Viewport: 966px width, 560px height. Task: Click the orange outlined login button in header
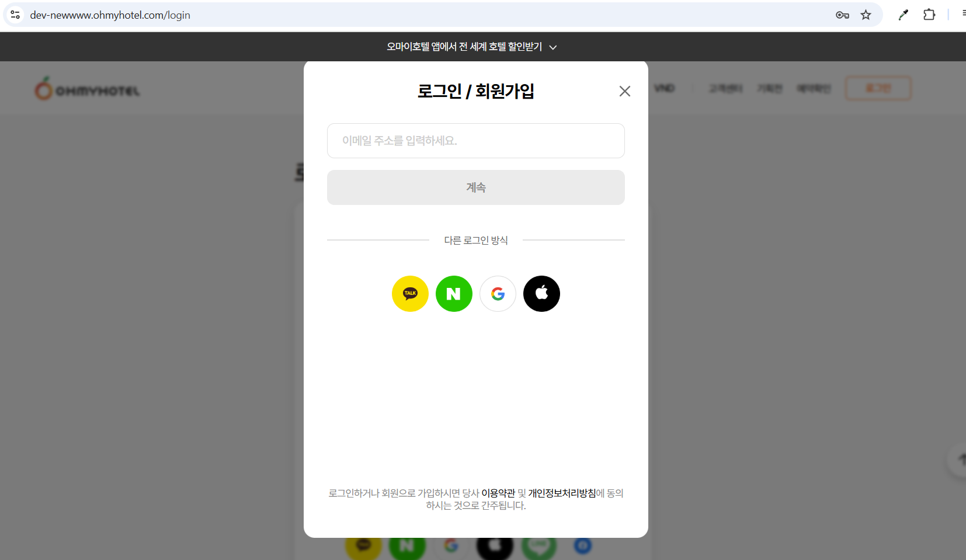[878, 89]
